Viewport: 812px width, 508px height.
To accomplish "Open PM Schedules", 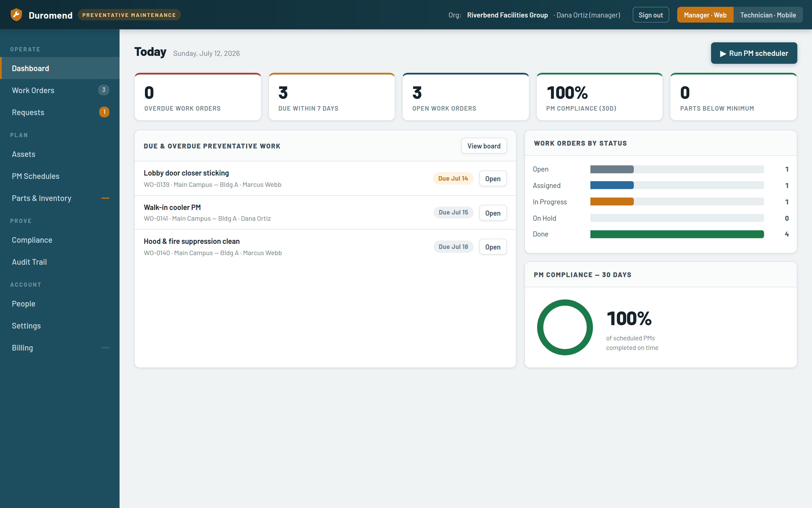I will point(60,176).
